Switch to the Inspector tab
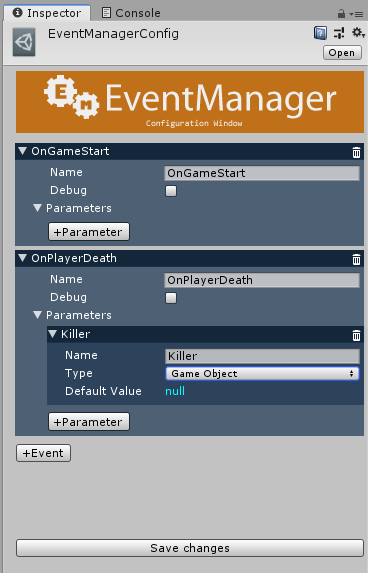This screenshot has width=368, height=573. click(47, 13)
